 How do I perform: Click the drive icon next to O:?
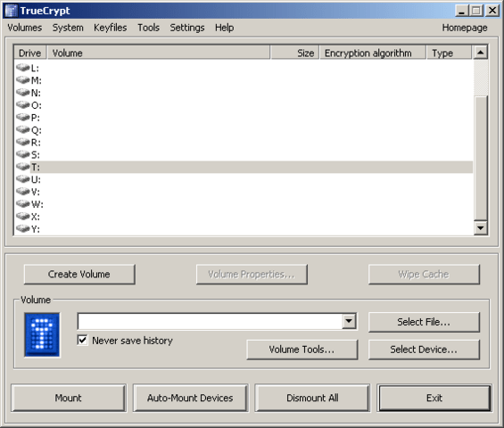(23, 104)
